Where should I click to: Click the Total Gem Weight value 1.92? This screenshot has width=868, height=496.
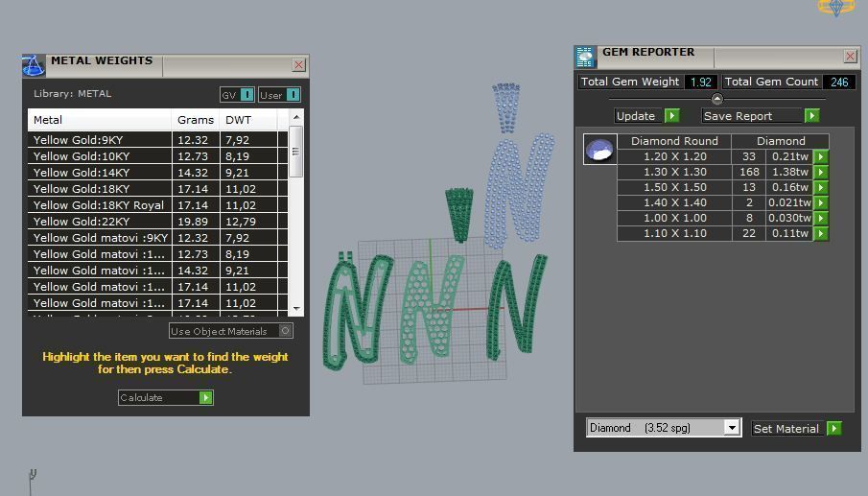pos(701,82)
